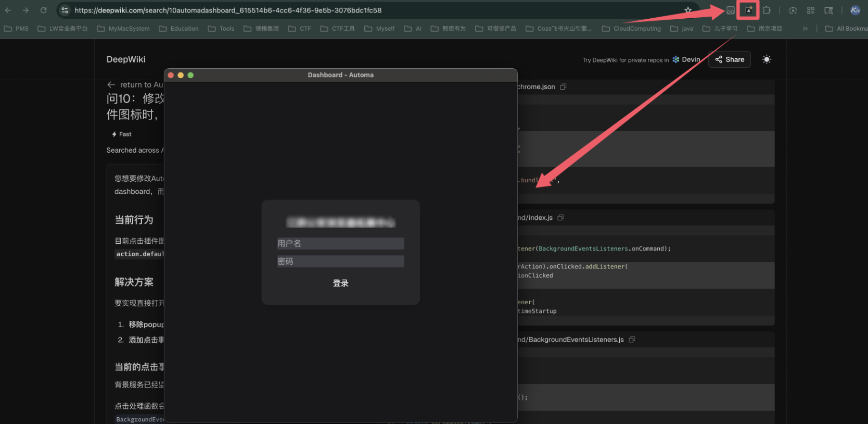Click the Fast lightning mode icon
This screenshot has width=868, height=424.
coord(114,134)
